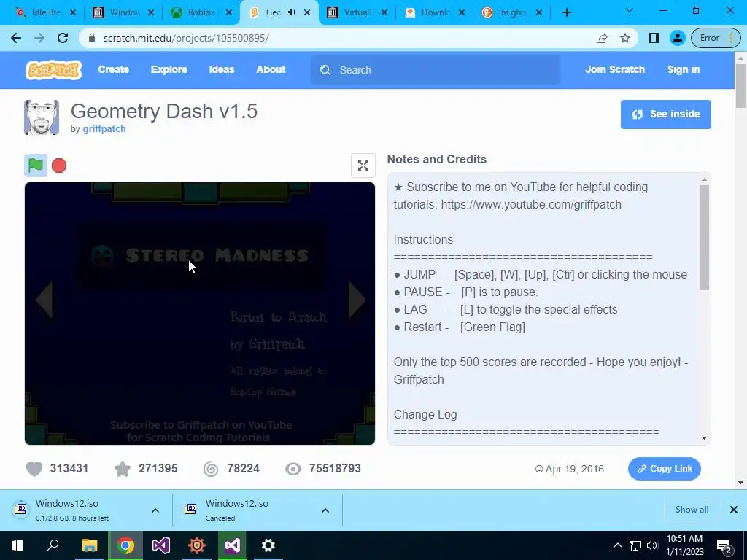
Task: Open the Ideas page
Action: tap(222, 69)
